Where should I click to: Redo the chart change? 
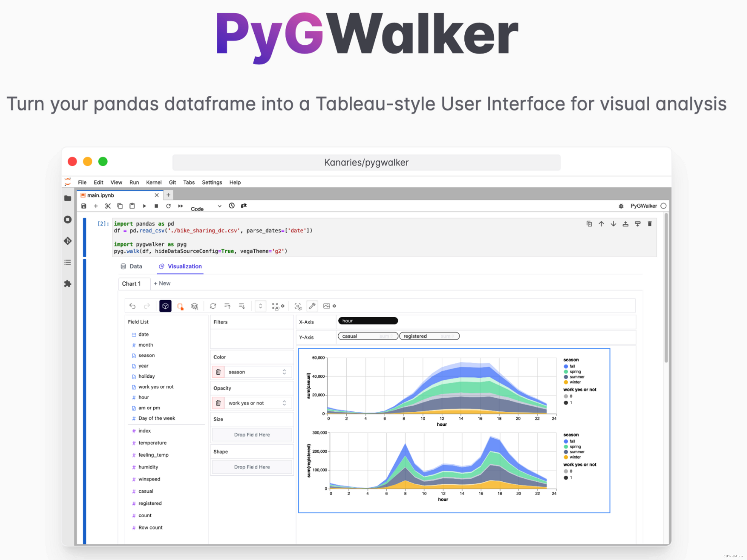click(146, 306)
